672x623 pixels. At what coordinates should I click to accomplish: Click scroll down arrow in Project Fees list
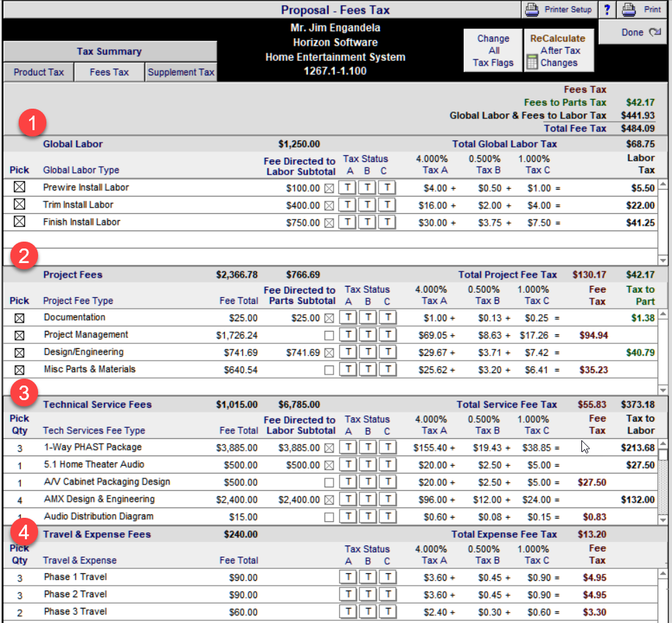663,390
